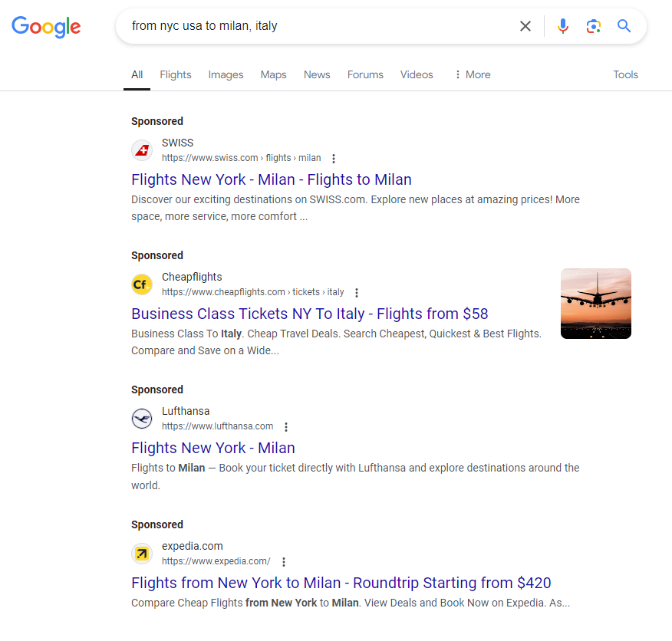Clear the search query with X icon
Image resolution: width=672 pixels, height=641 pixels.
point(525,26)
